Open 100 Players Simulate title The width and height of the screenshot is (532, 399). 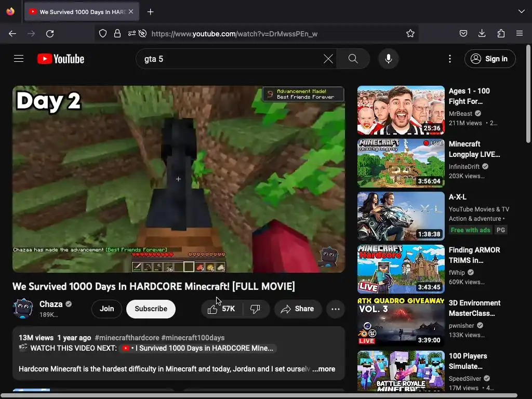click(468, 361)
